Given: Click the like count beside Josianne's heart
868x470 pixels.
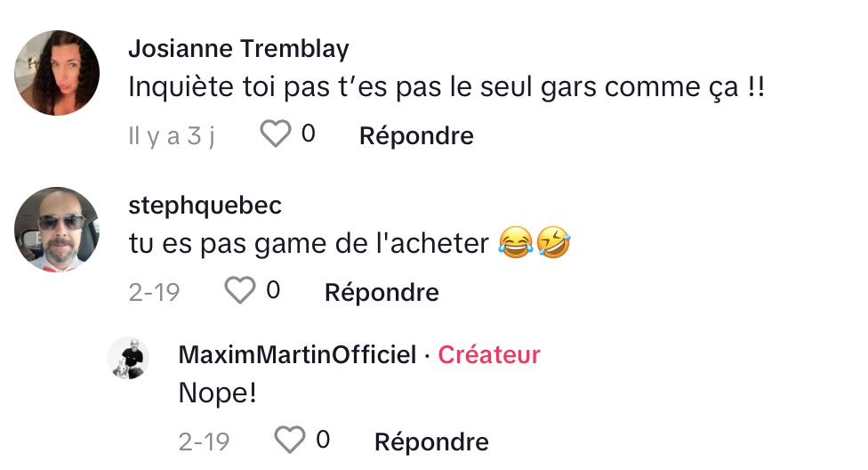Looking at the screenshot, I should [309, 134].
